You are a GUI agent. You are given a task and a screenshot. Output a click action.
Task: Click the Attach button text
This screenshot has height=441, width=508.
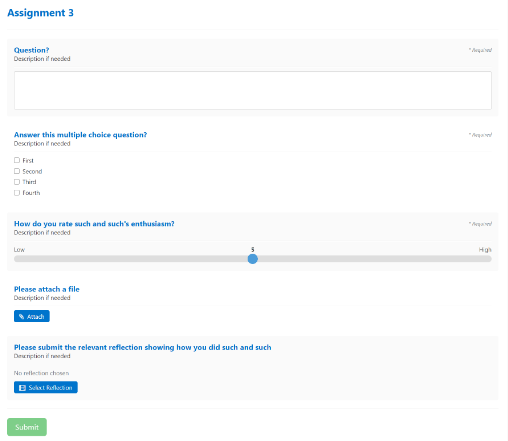[x=35, y=316]
